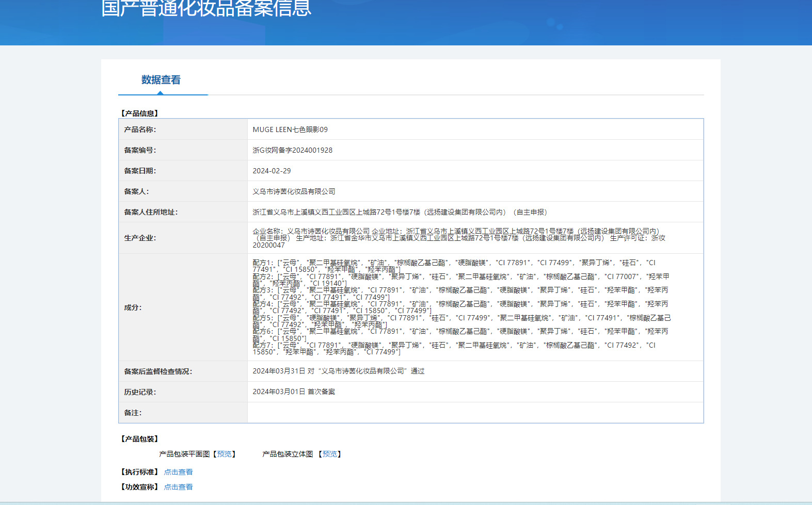
Task: Click the 配方5 ingredients line
Action: coord(462,321)
